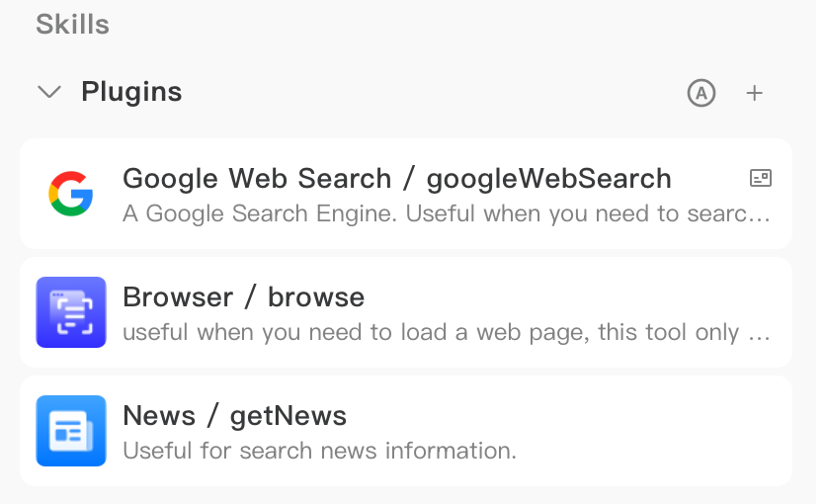Click the Skills heading
Image resolution: width=826 pixels, height=504 pixels.
(73, 25)
